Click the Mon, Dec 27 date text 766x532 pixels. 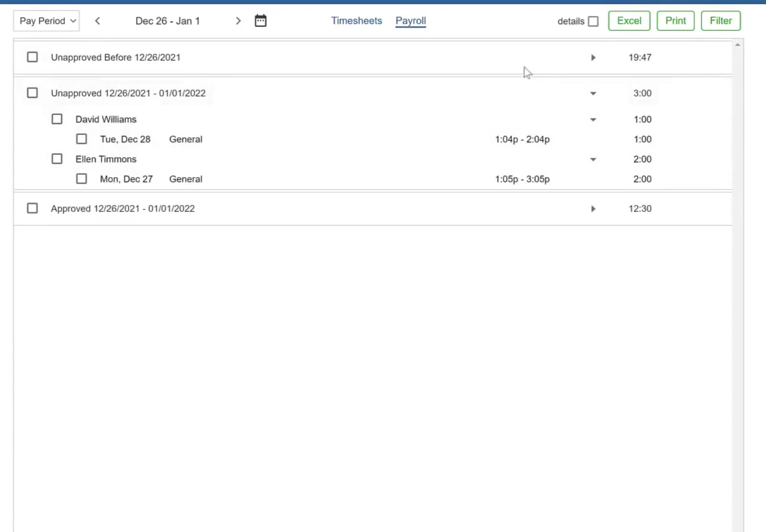[x=126, y=179]
